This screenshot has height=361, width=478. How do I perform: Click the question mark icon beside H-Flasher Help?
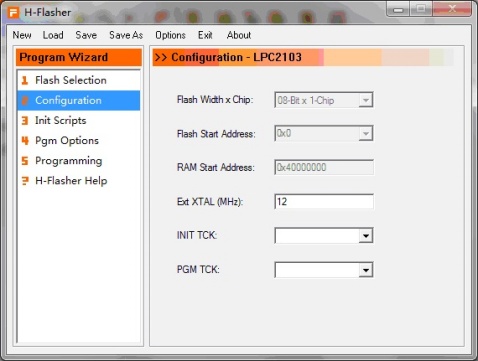coord(25,181)
